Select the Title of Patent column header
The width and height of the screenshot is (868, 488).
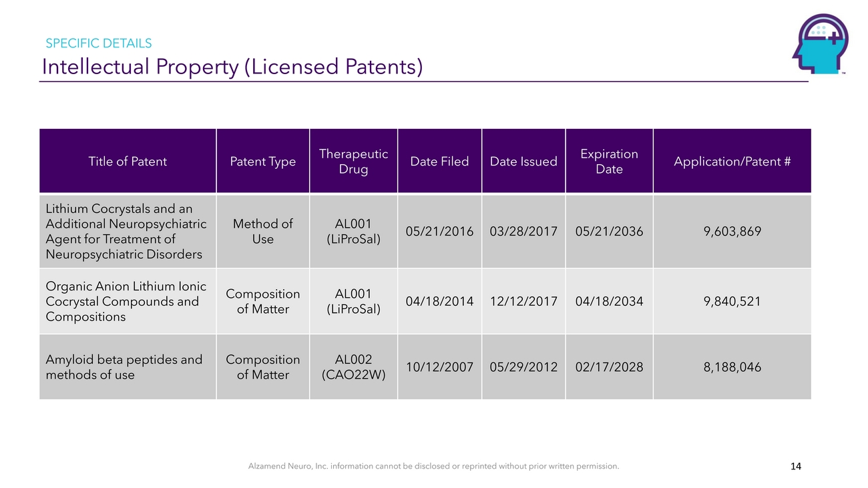[x=128, y=162]
